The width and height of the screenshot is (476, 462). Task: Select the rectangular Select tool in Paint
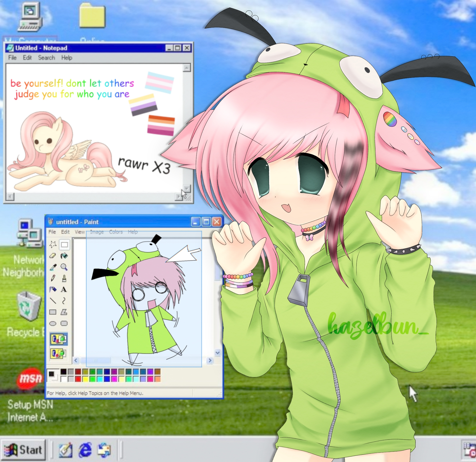click(x=64, y=244)
